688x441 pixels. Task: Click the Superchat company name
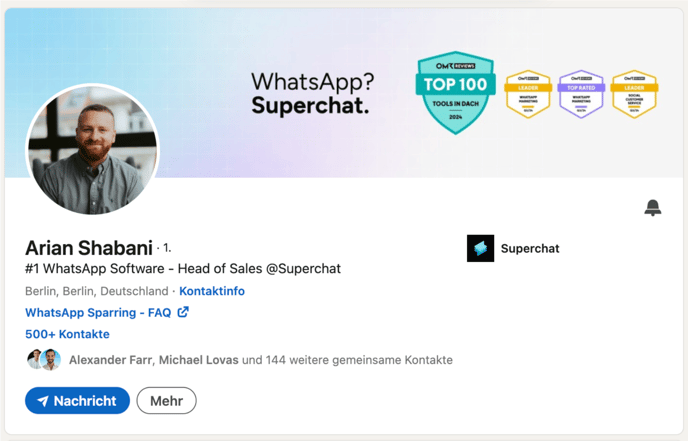[530, 248]
